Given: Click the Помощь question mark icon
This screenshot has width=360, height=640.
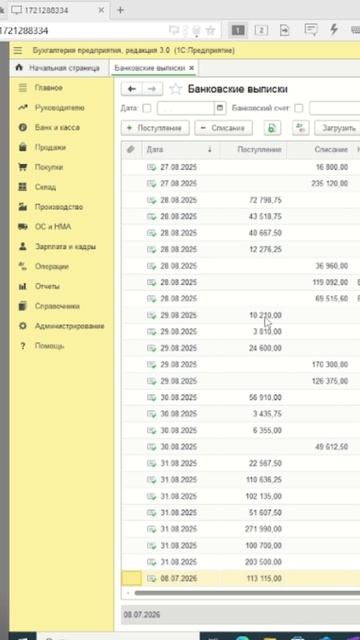Looking at the screenshot, I should pos(23,346).
